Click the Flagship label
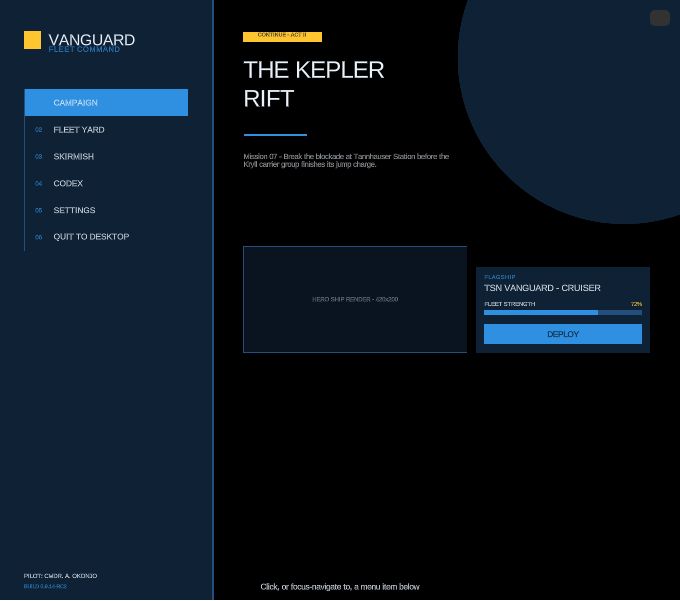680x601 pixels. pyautogui.click(x=500, y=277)
